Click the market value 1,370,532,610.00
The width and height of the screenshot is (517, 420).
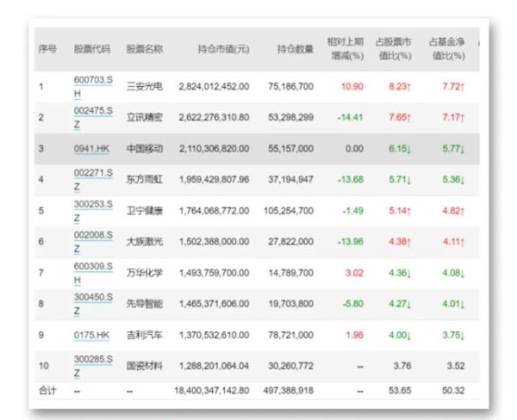(214, 336)
